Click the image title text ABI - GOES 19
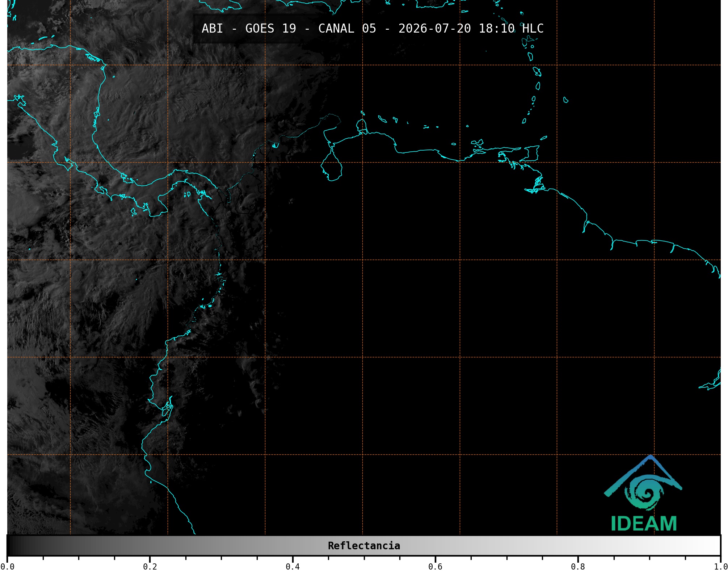 click(x=249, y=29)
